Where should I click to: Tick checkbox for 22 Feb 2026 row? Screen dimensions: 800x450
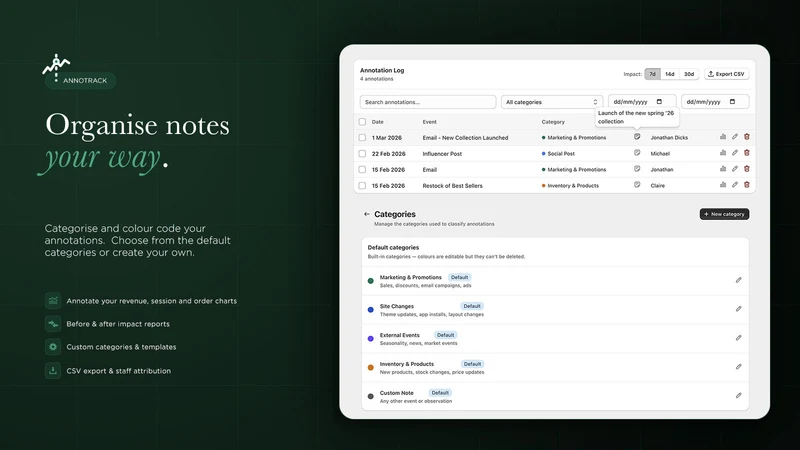click(x=362, y=154)
